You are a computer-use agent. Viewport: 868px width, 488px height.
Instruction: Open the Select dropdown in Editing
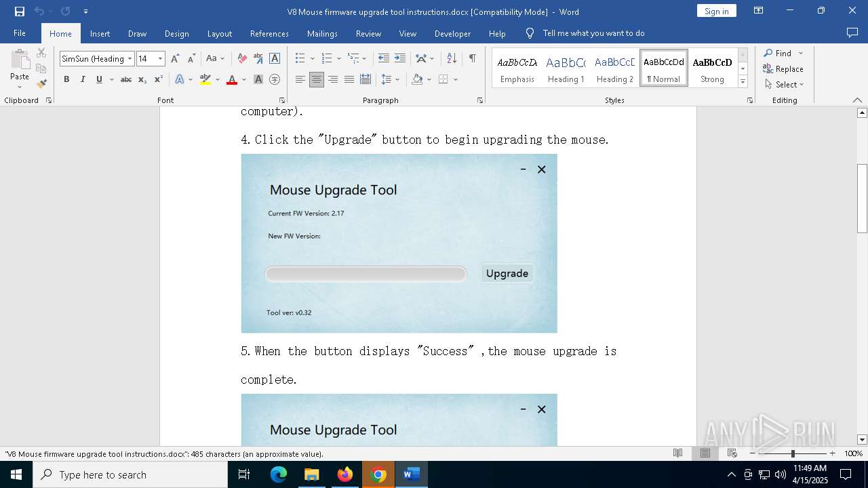pos(783,85)
